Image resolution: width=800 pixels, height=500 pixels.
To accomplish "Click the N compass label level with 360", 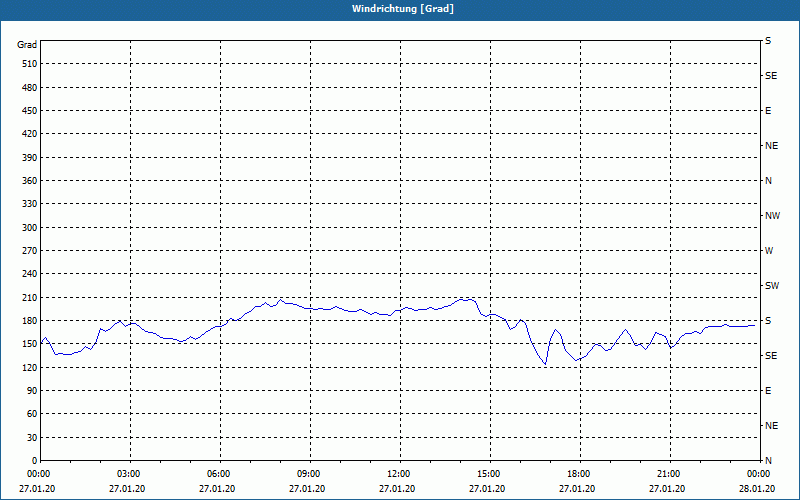I will click(768, 181).
